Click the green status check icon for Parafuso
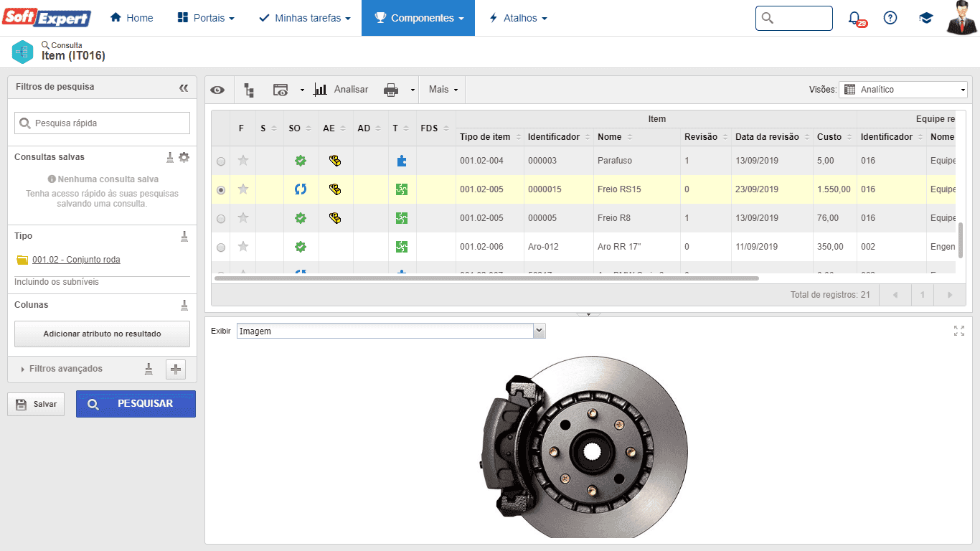The height and width of the screenshot is (551, 980). [x=301, y=161]
